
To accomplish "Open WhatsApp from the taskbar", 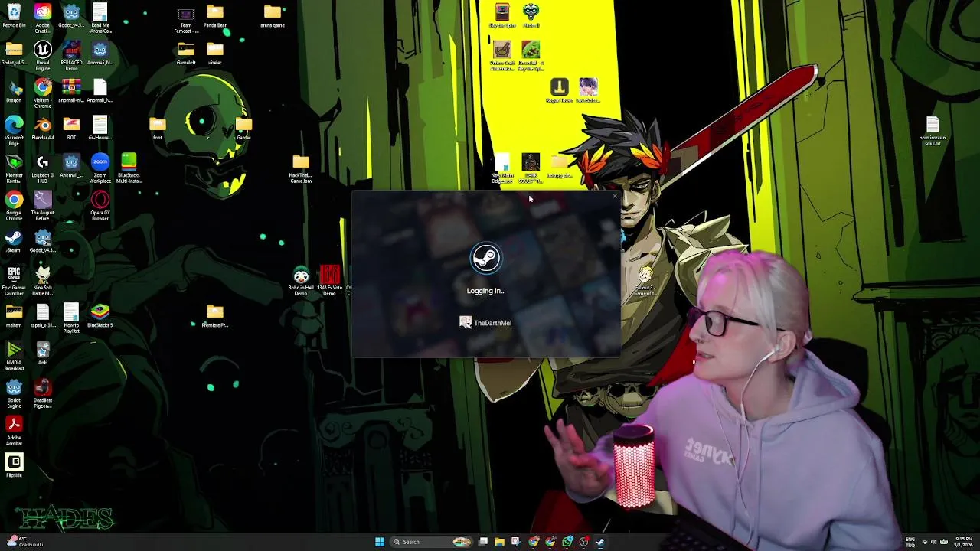I will pyautogui.click(x=567, y=542).
